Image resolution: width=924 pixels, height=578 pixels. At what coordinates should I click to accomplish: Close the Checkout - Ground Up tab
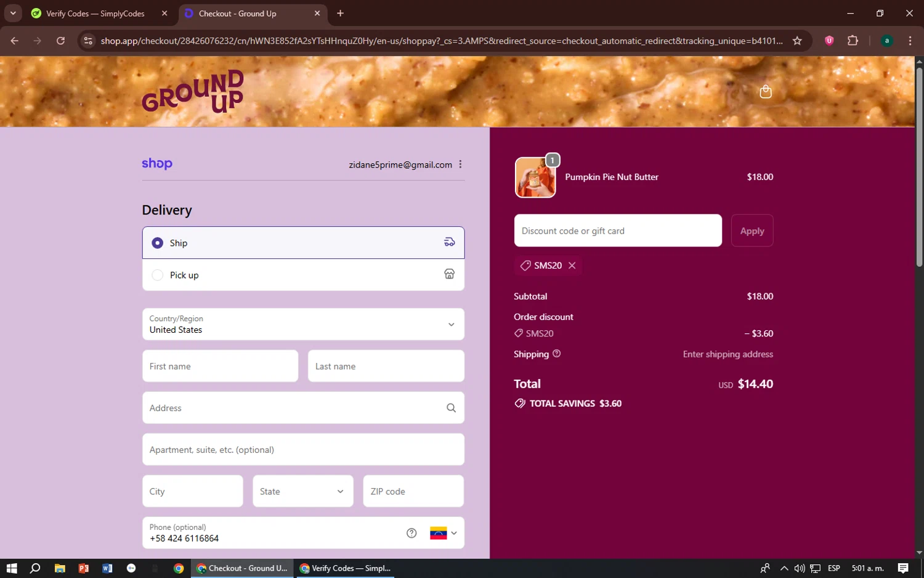pos(317,13)
